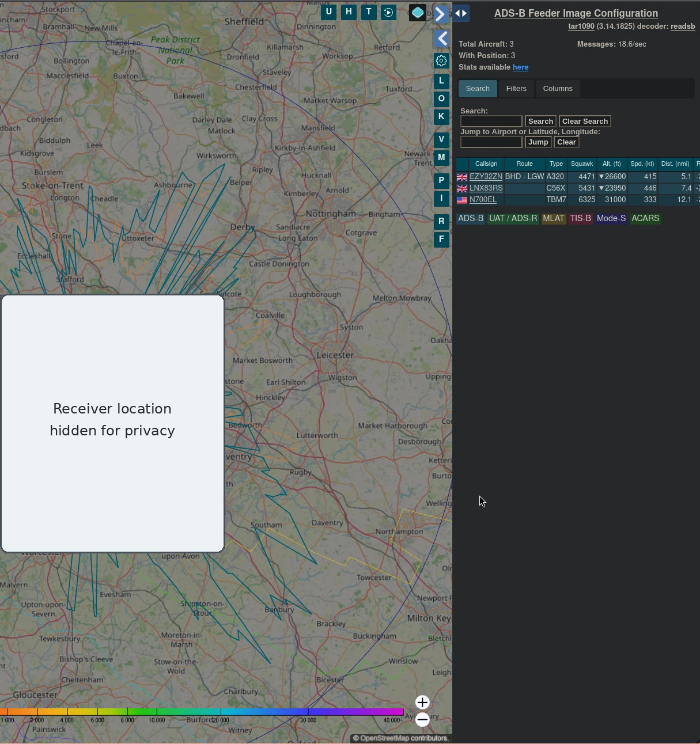Toggle the L map button
Screen dimensions: 700x744
click(x=441, y=81)
